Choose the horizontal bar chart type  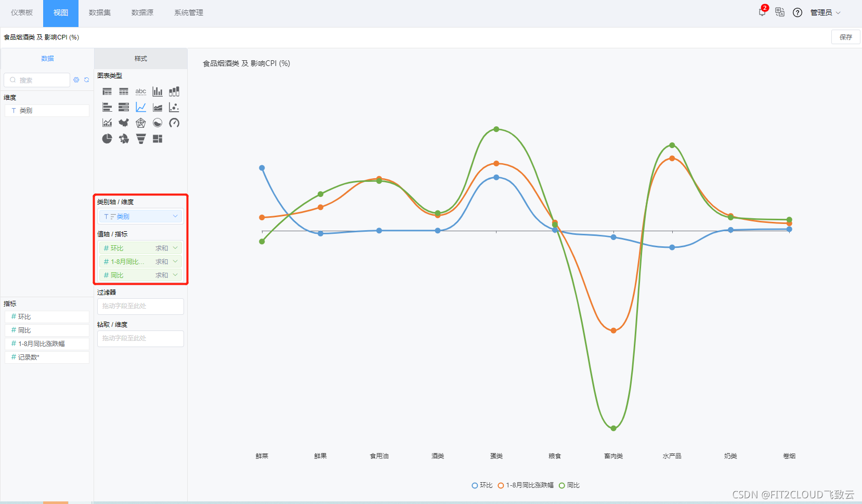(107, 107)
